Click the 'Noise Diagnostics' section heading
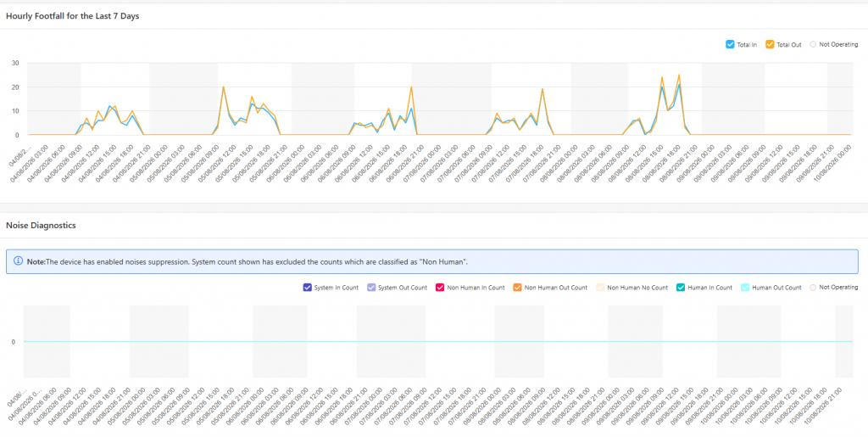 coord(41,226)
